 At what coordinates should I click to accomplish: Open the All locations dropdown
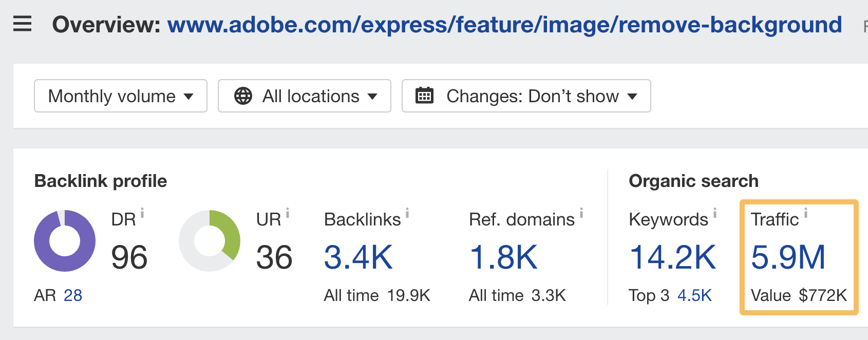304,96
